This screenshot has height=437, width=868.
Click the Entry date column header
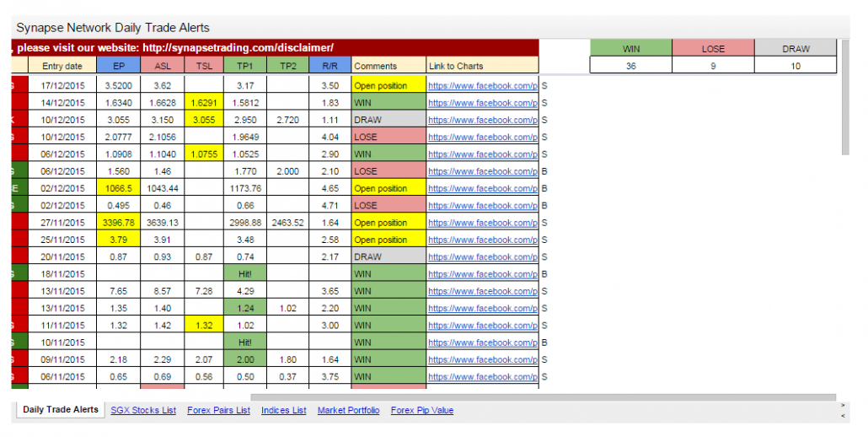tap(62, 66)
